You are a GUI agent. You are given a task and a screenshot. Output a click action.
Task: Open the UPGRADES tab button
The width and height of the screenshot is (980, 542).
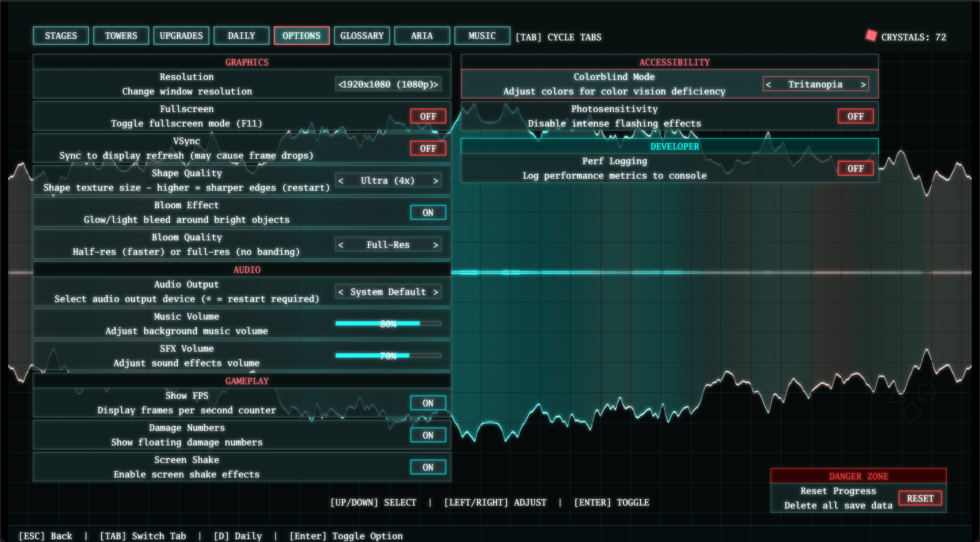coord(181,36)
